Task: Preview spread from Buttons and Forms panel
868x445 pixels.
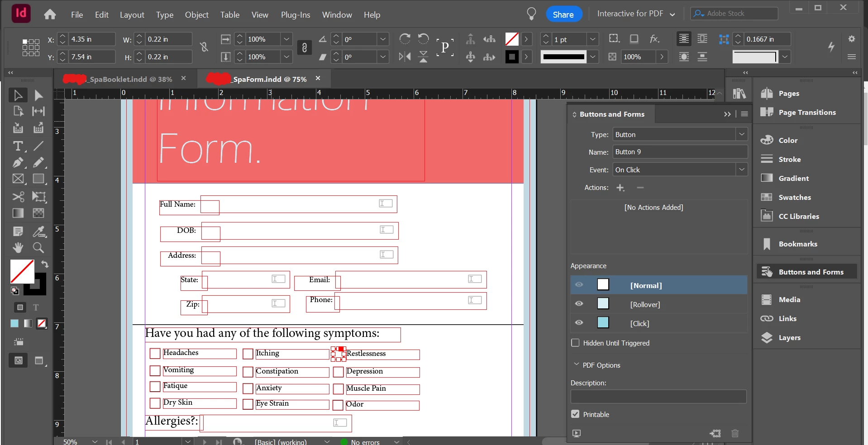Action: point(577,433)
